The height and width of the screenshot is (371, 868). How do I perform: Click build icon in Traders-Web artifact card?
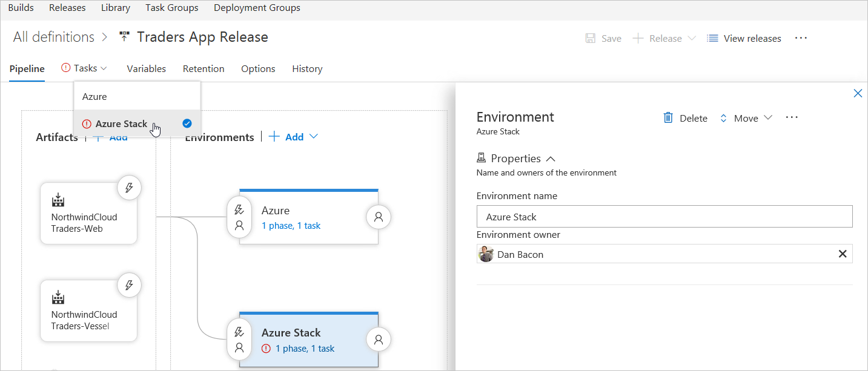point(58,200)
